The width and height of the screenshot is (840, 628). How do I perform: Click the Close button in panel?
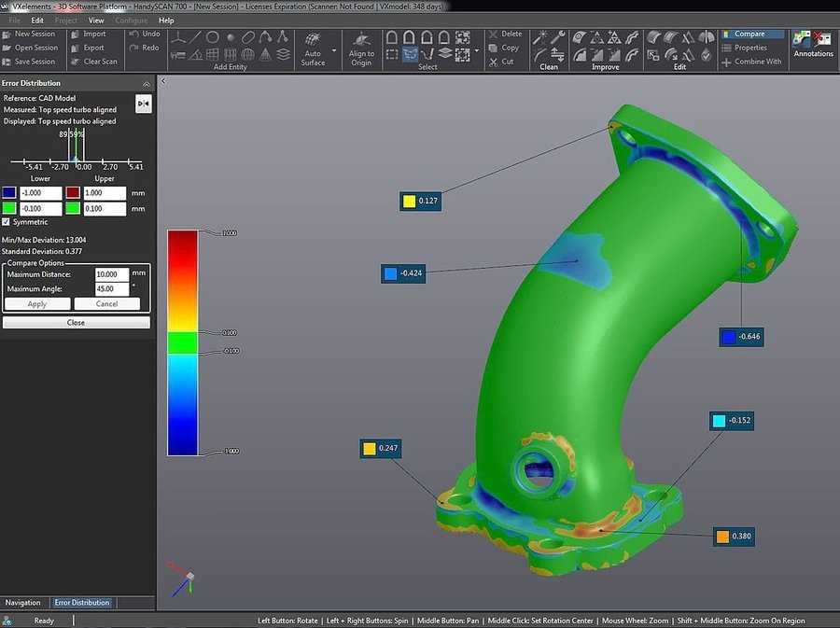[76, 323]
